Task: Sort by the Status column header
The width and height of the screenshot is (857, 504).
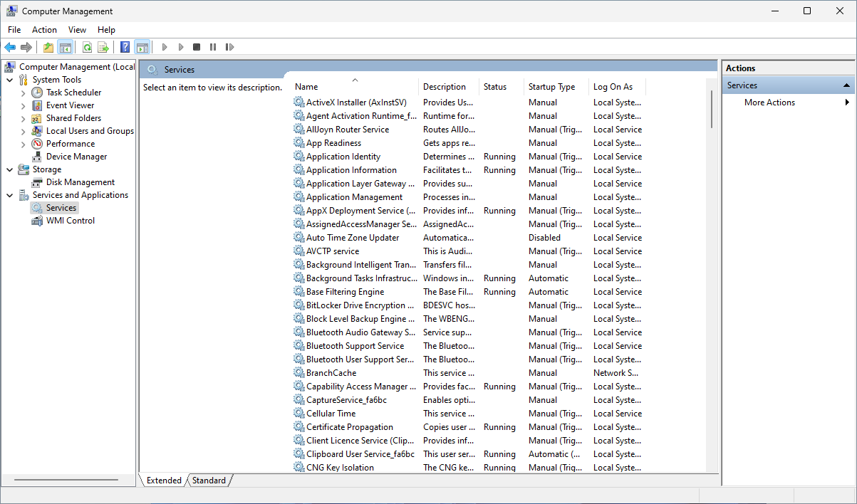Action: pyautogui.click(x=502, y=87)
